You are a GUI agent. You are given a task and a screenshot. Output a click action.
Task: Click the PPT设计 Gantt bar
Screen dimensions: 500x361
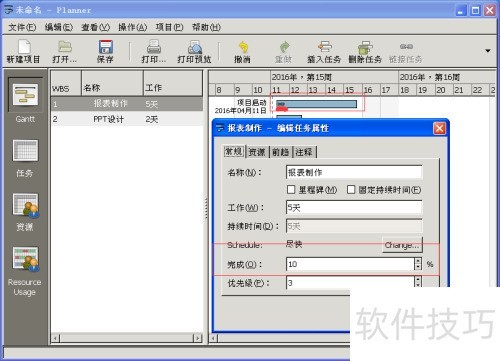click(x=289, y=117)
